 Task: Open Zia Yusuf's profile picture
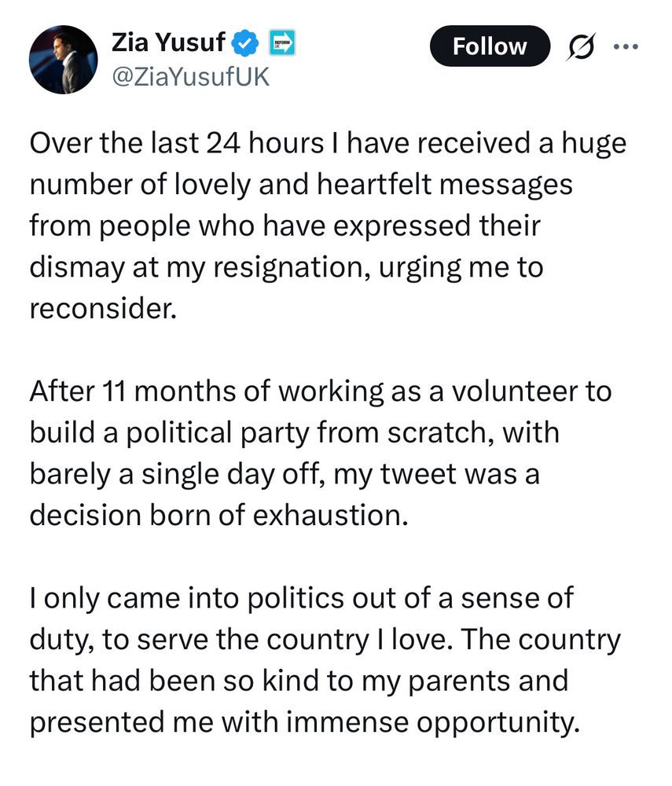(64, 60)
